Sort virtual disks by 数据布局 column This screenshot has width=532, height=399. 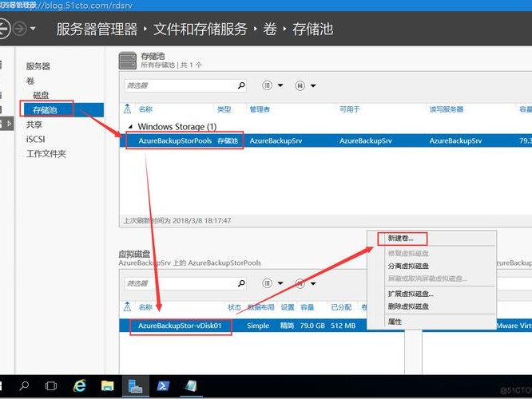[x=260, y=307]
